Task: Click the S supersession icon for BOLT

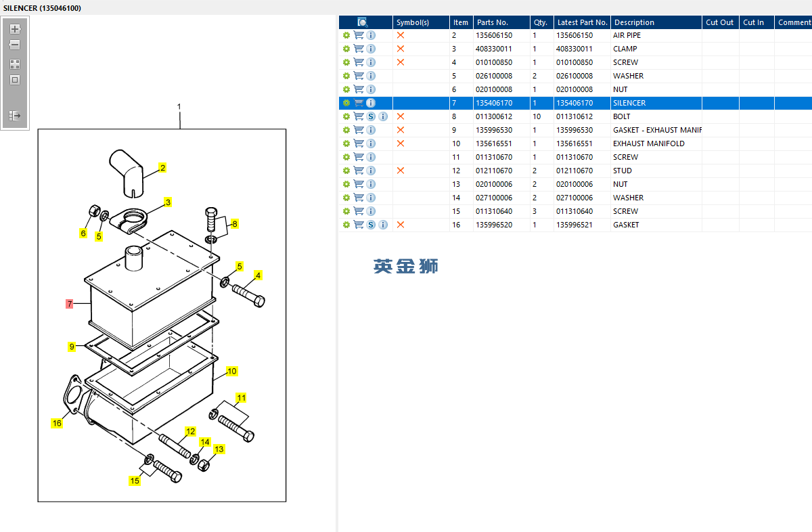Action: click(371, 116)
